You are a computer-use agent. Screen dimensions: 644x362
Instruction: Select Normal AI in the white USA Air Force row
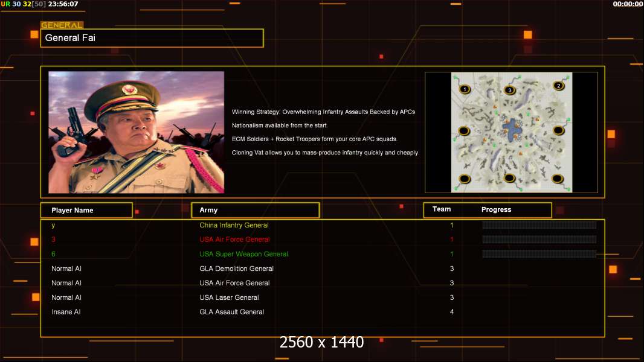tap(66, 283)
